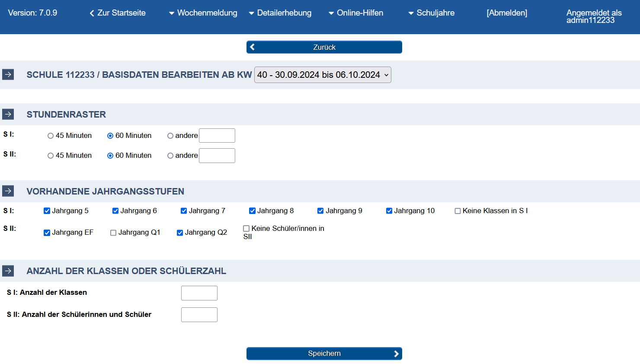Choose andere option for S II Stundenraster

(170, 156)
